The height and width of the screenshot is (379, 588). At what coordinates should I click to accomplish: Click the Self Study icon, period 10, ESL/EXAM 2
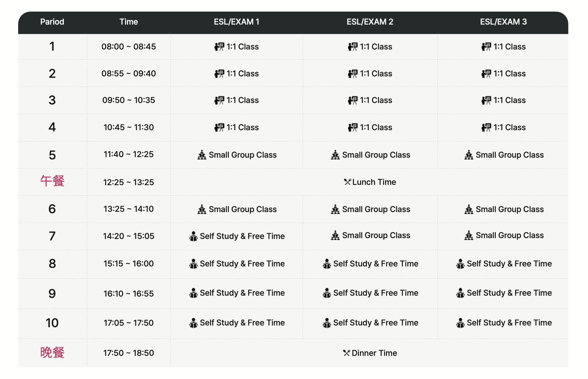[327, 323]
